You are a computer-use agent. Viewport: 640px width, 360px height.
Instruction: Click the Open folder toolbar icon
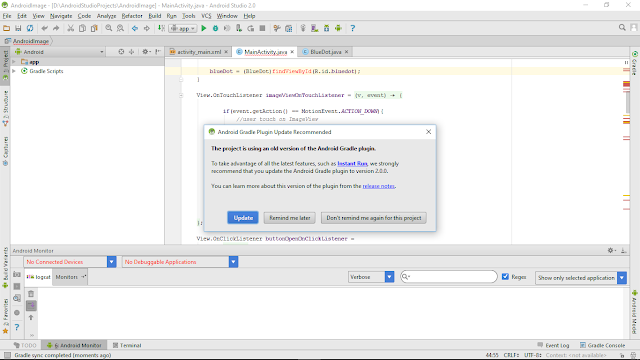[7, 28]
